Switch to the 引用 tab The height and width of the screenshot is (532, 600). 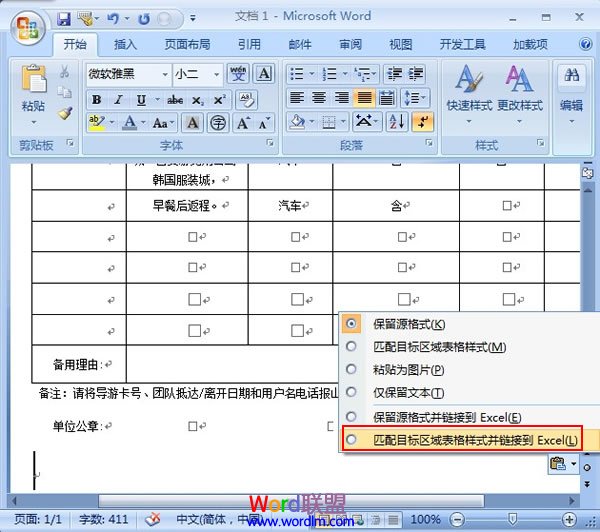pos(249,45)
